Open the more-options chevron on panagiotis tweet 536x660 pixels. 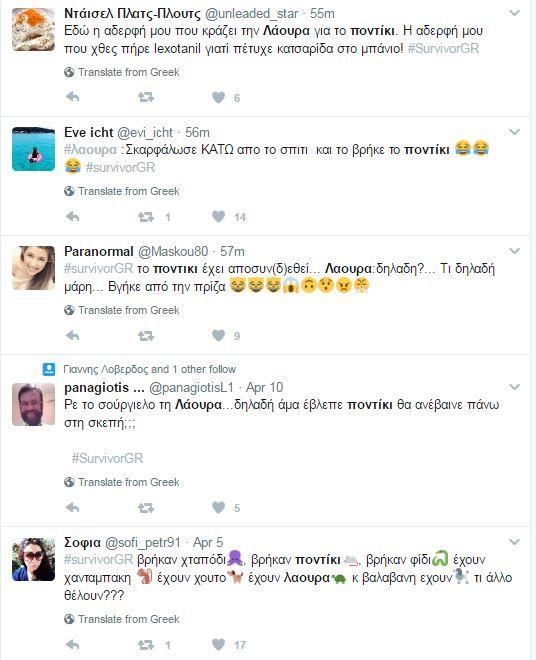(514, 387)
